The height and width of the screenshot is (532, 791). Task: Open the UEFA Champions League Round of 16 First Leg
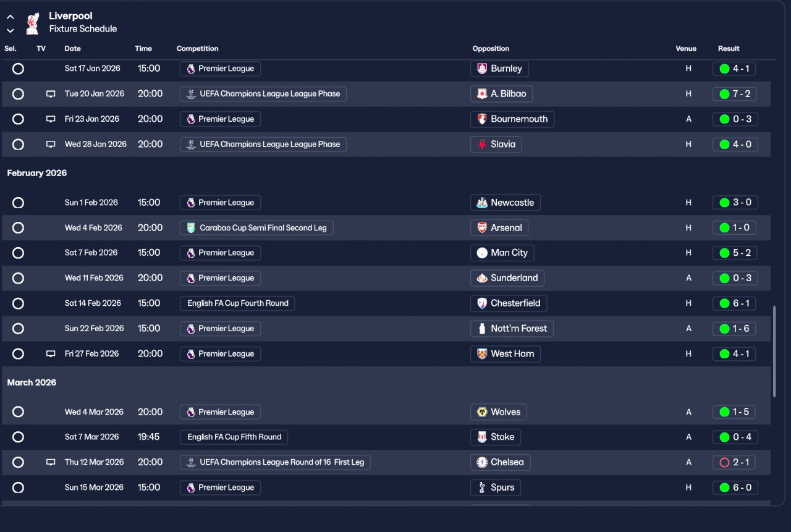click(276, 462)
